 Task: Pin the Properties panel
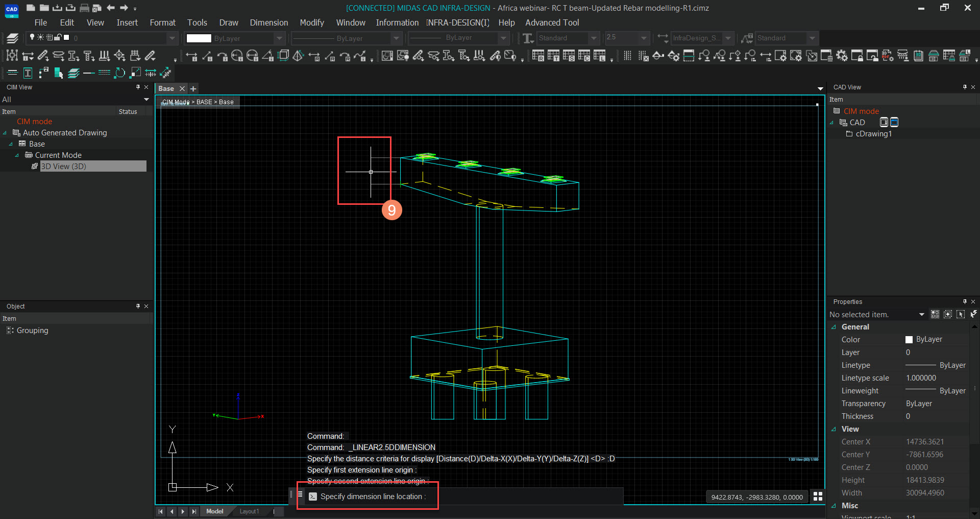pyautogui.click(x=965, y=302)
